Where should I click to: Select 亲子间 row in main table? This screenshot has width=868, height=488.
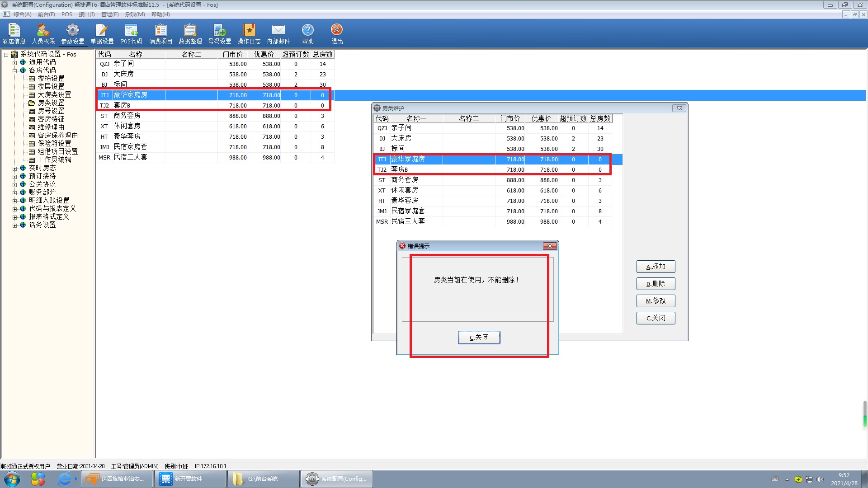pyautogui.click(x=215, y=64)
